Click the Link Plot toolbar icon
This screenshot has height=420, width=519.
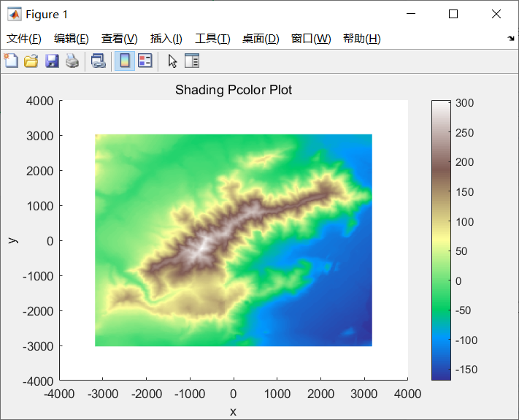(99, 61)
